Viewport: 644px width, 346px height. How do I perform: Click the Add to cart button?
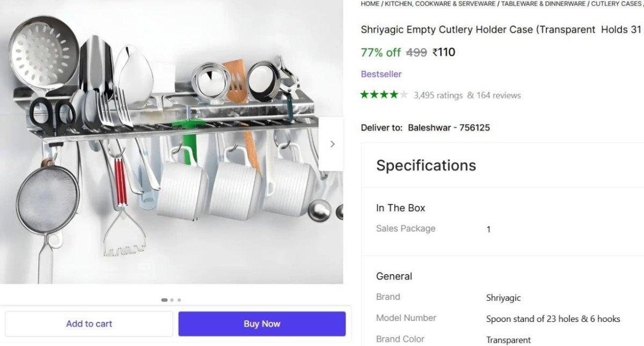89,323
